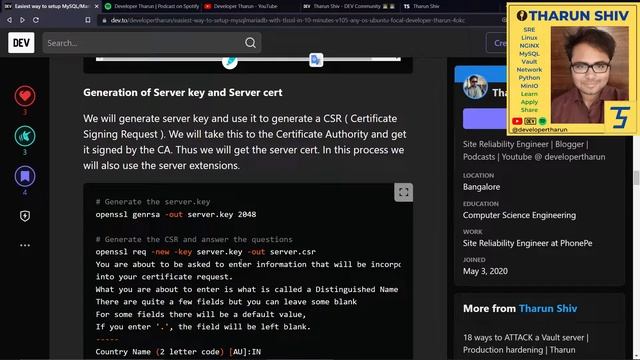
Task: Click Generation of Server key heading
Action: [183, 93]
